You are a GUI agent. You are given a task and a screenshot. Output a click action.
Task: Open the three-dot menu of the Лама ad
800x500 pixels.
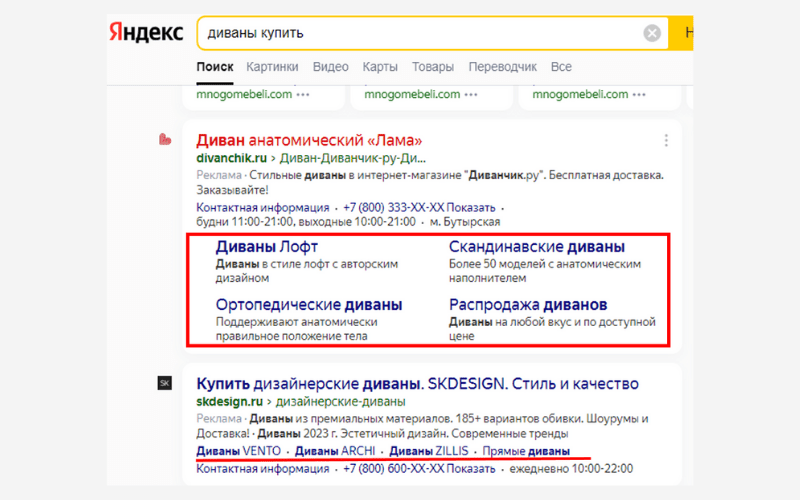click(666, 140)
